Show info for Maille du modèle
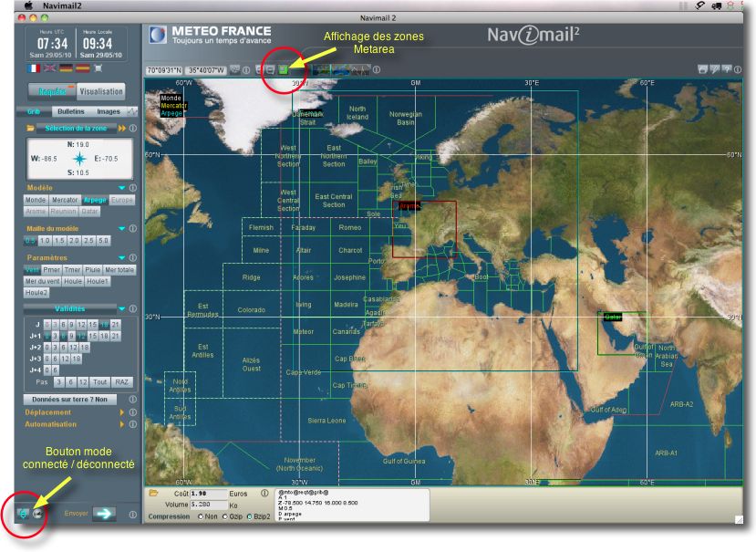This screenshot has width=756, height=552. pos(133,228)
